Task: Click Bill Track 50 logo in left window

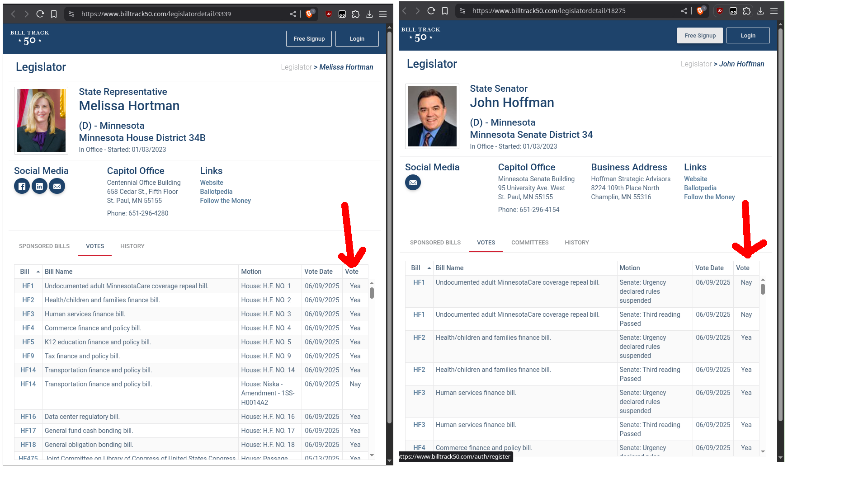Action: (30, 38)
